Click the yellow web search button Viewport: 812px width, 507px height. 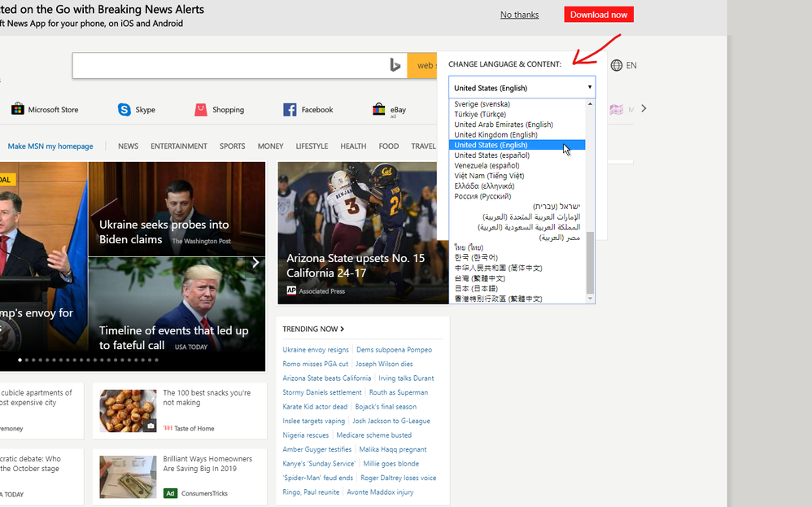pos(422,65)
